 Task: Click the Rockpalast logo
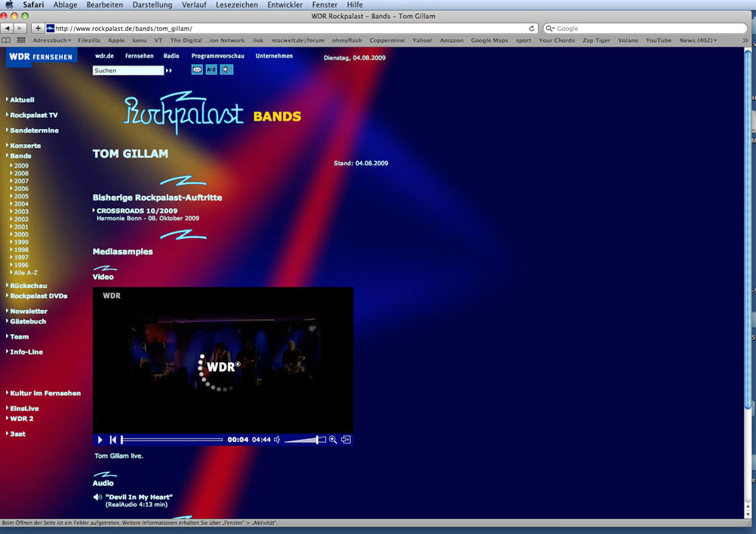point(183,113)
